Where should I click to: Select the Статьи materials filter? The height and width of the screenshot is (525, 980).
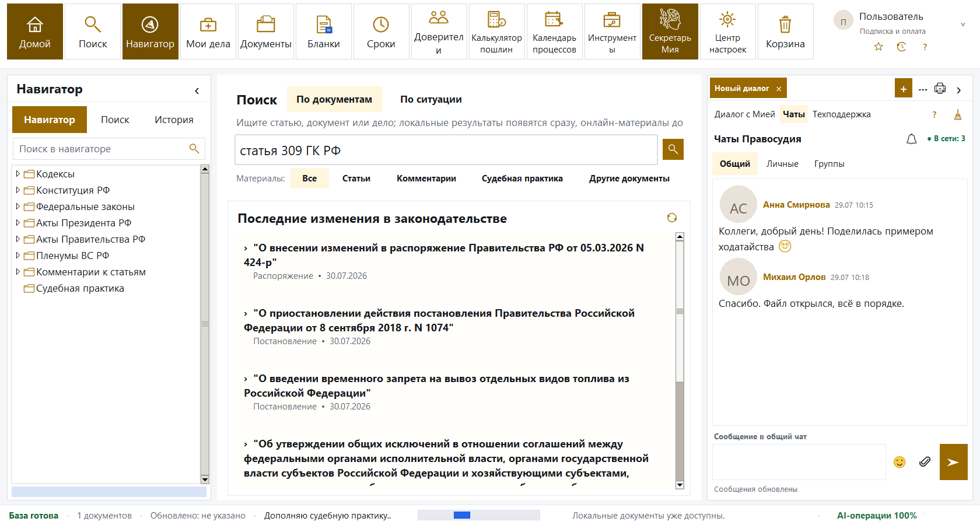coord(356,178)
